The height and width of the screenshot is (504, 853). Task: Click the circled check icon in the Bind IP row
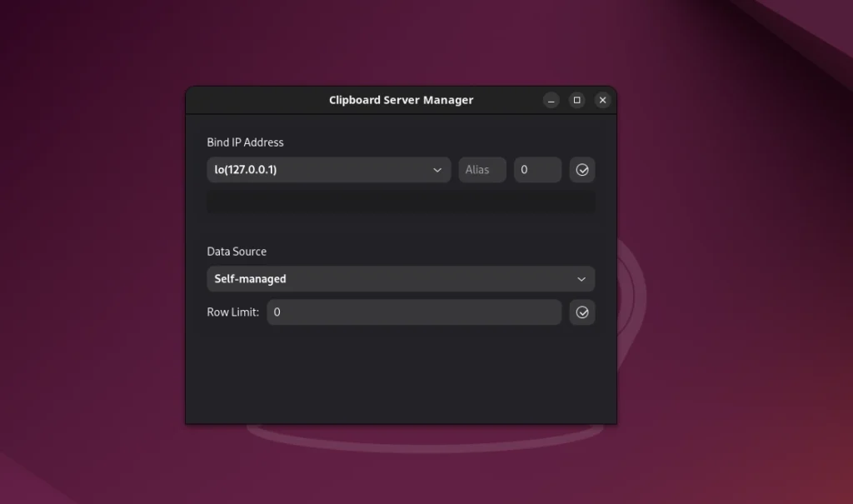click(x=581, y=169)
